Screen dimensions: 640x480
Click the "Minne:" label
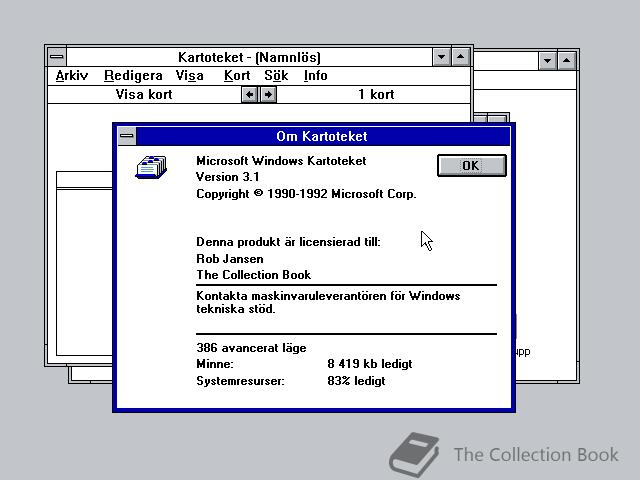pos(215,364)
